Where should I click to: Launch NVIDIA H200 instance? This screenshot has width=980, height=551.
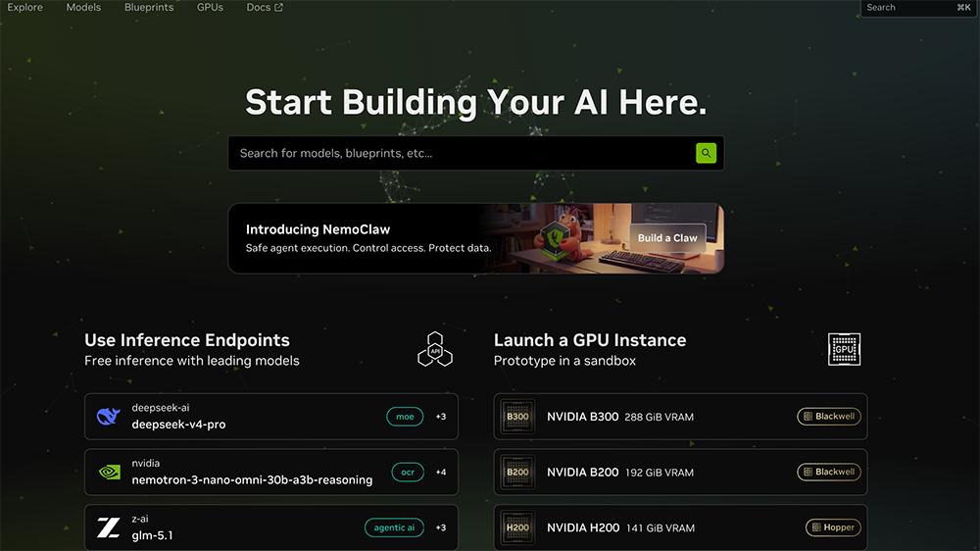(681, 527)
